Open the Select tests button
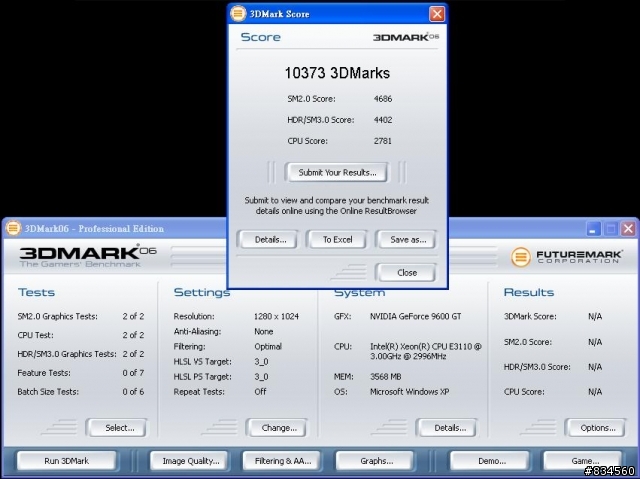The height and width of the screenshot is (479, 640). pos(117,428)
